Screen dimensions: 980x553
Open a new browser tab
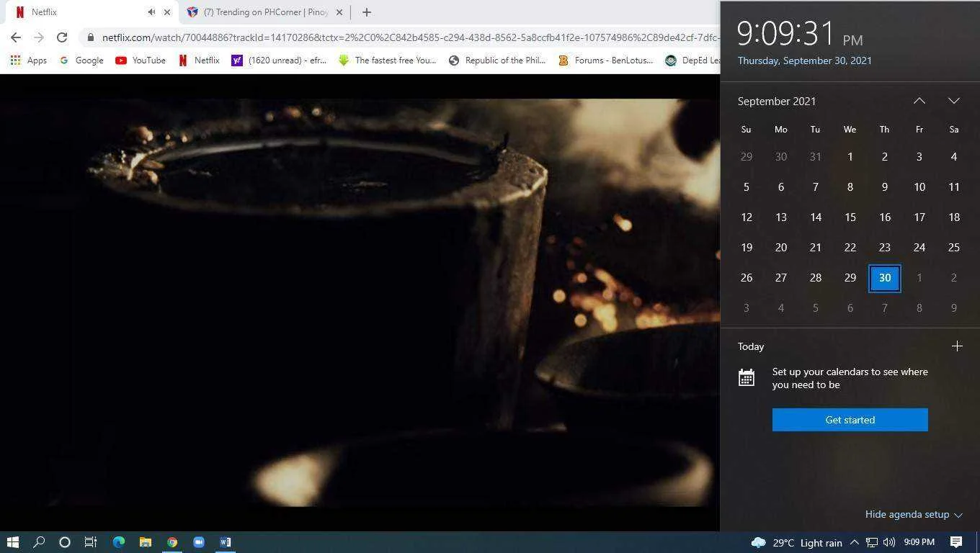pyautogui.click(x=366, y=12)
